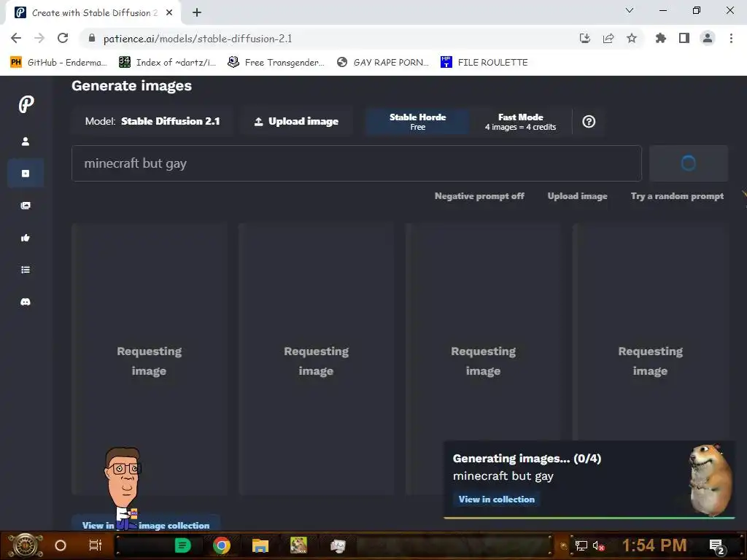Screen dimensions: 747x560
Task: Click the Patience.ai logo in sidebar
Action: pyautogui.click(x=26, y=104)
